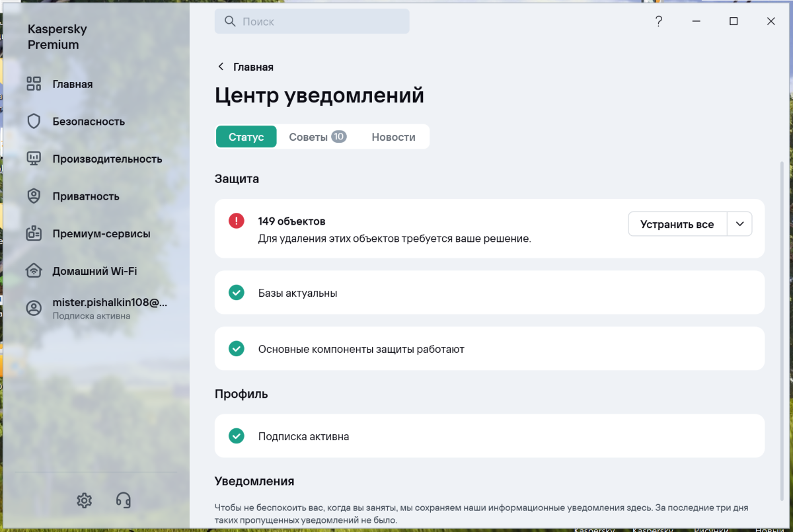793x532 pixels.
Task: Open Производительность monitor icon
Action: click(34, 159)
